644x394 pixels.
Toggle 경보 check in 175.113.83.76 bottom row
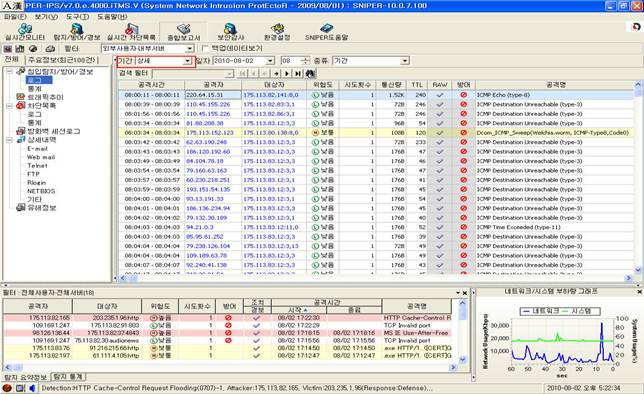pyautogui.click(x=257, y=348)
